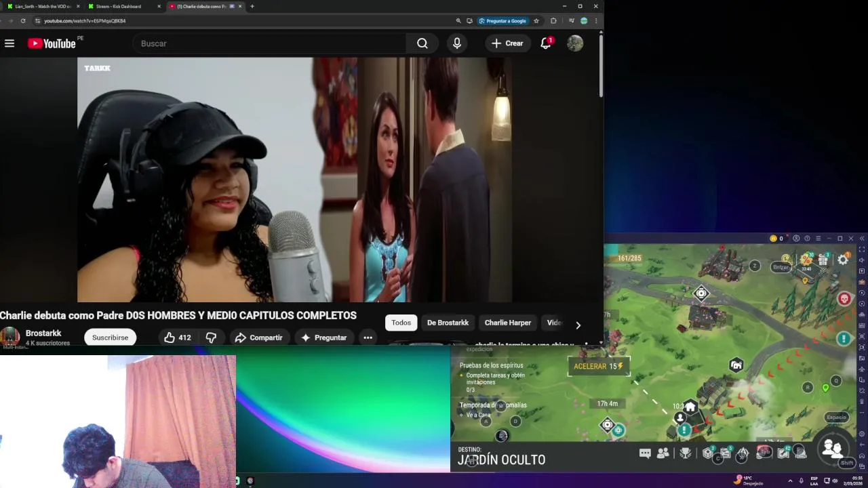Viewport: 868px width, 488px height.
Task: Open the Brostarkk channel avatar
Action: point(10,337)
